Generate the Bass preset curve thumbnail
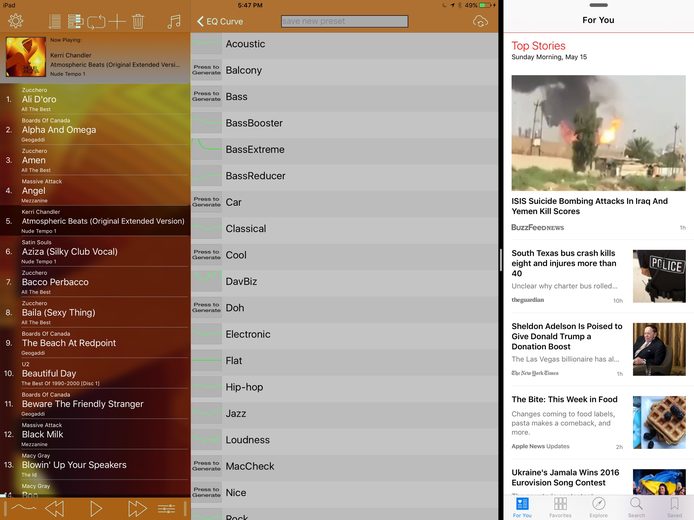The width and height of the screenshot is (694, 520). [x=206, y=96]
